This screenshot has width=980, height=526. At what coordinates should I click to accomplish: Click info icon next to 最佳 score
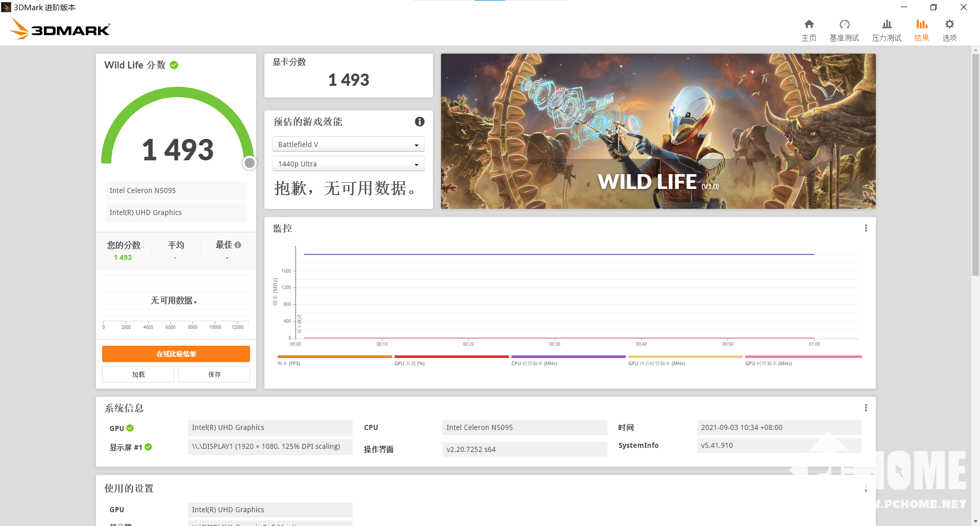[238, 245]
